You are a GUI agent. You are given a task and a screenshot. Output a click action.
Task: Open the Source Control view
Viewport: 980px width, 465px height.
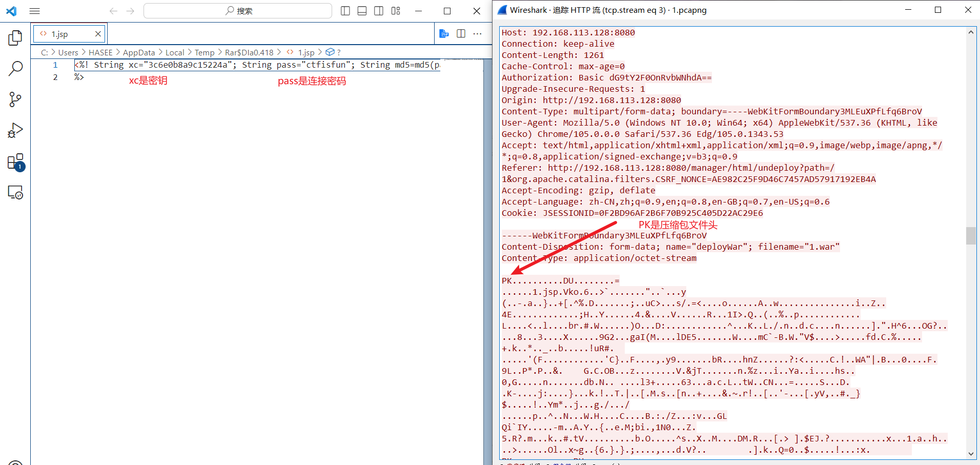(x=15, y=99)
